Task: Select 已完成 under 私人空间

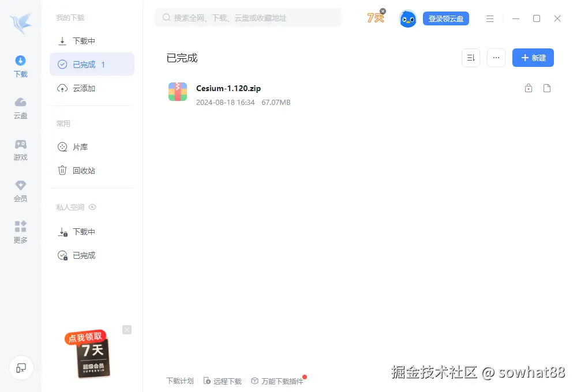Action: [x=92, y=255]
